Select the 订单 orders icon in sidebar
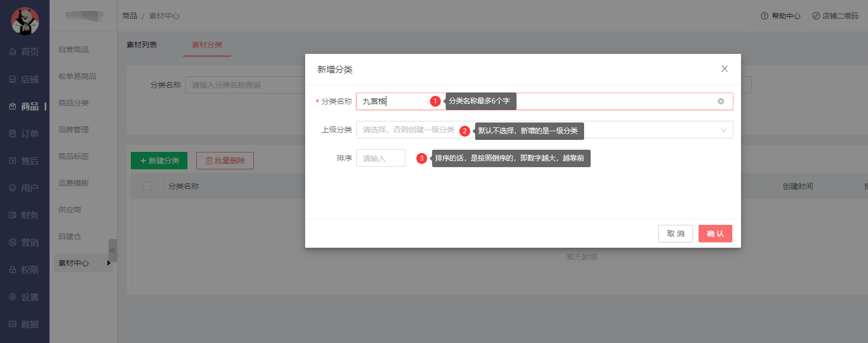This screenshot has height=343, width=868. coord(13,133)
